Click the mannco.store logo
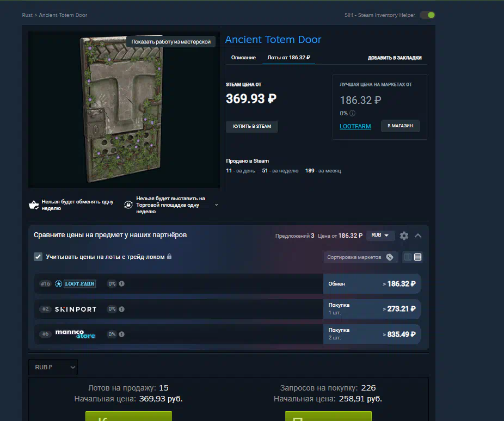This screenshot has height=421, width=504. (75, 334)
